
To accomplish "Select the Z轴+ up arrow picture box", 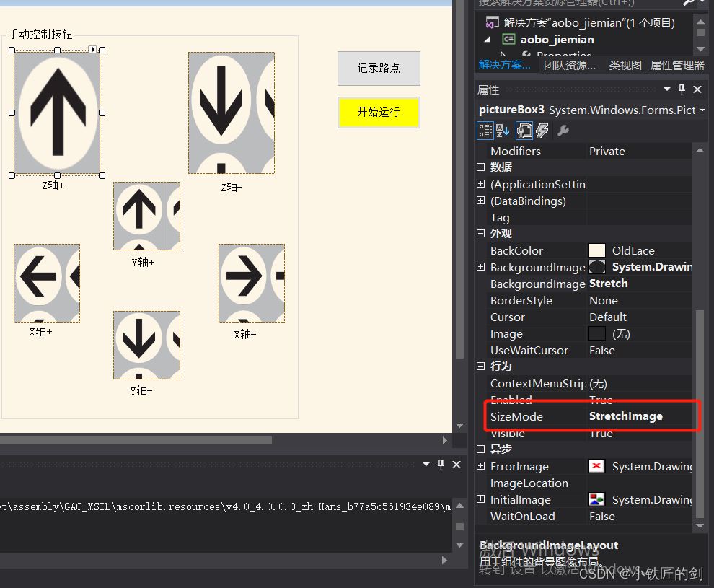I will point(58,113).
